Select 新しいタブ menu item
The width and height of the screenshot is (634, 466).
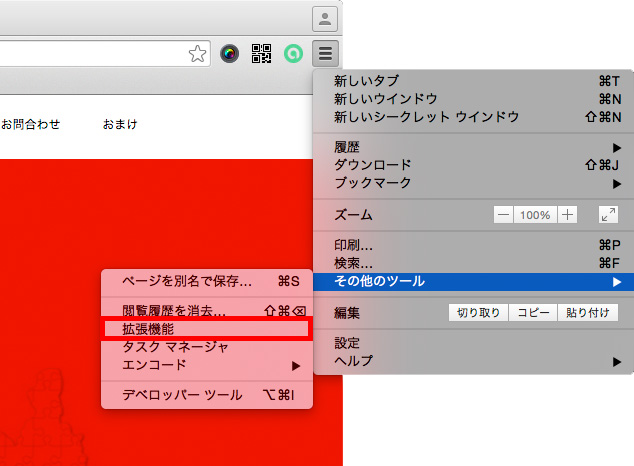point(473,81)
